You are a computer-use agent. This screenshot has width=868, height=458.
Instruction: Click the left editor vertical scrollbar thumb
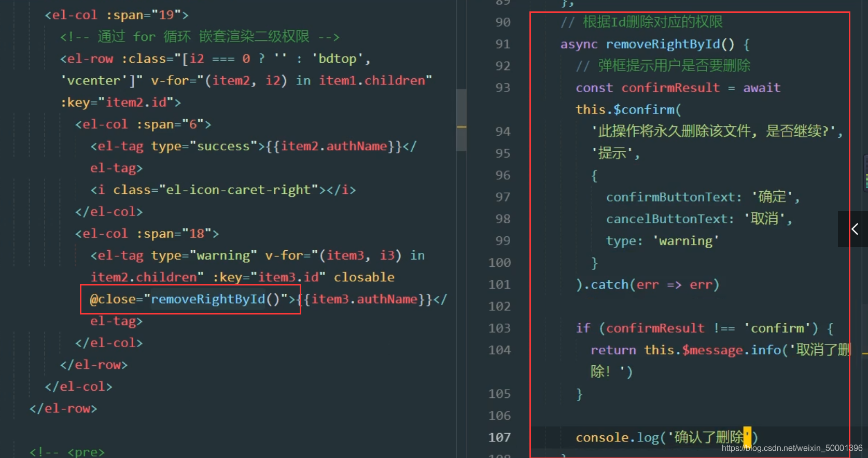click(461, 120)
